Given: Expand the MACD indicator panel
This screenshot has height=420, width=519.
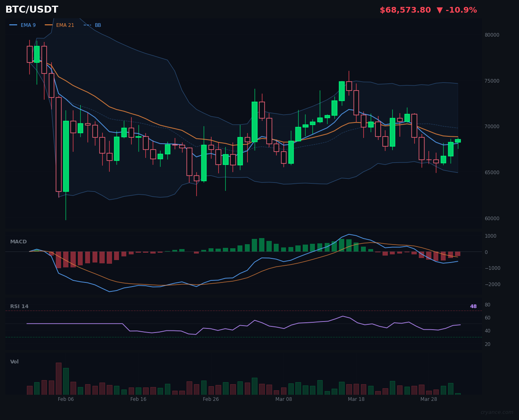Looking at the screenshot, I should pyautogui.click(x=18, y=241).
